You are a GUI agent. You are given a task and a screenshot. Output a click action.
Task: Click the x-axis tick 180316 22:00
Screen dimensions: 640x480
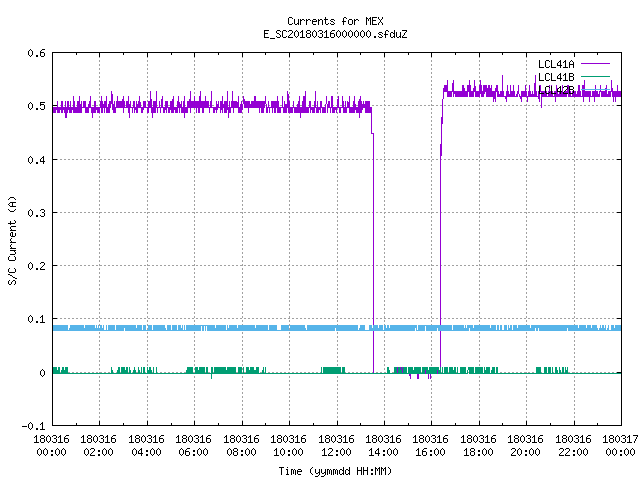click(573, 446)
